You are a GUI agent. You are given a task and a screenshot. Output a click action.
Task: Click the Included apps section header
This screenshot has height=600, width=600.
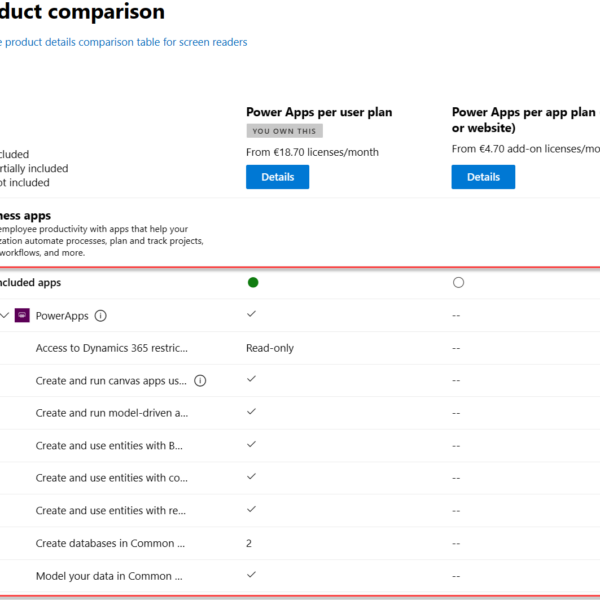point(29,283)
